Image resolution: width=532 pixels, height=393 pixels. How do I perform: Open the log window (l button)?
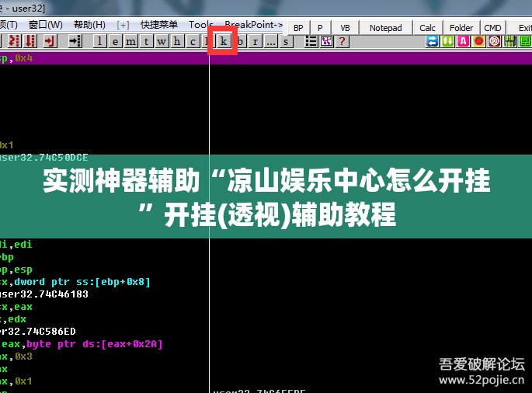99,41
